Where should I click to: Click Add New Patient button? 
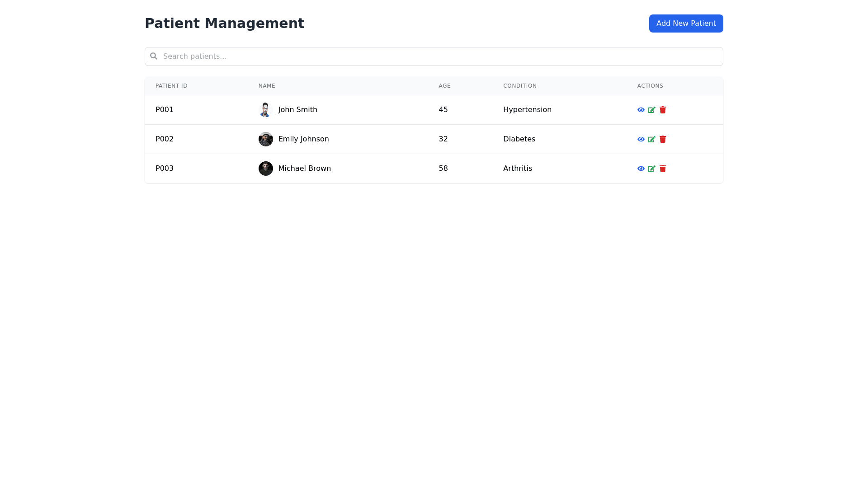coord(686,23)
